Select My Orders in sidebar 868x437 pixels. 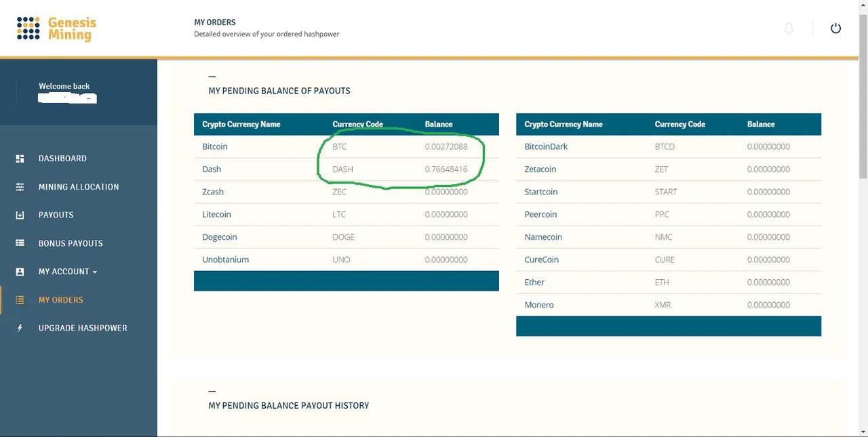coord(60,299)
